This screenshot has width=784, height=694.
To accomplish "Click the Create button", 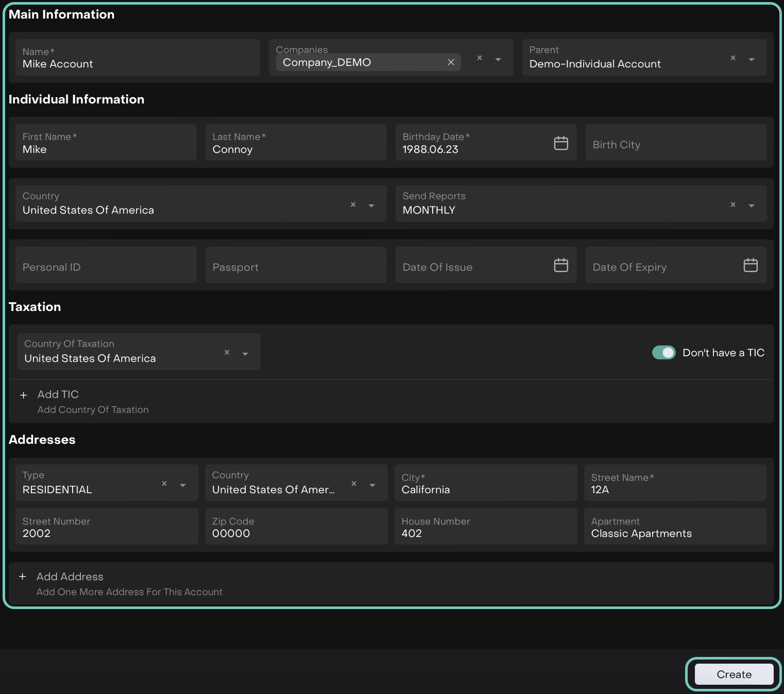I will pyautogui.click(x=734, y=674).
